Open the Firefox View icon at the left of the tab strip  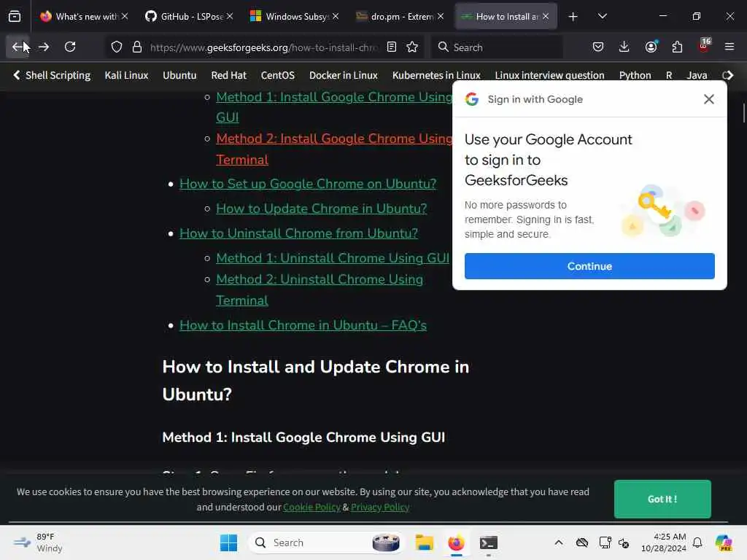(15, 17)
